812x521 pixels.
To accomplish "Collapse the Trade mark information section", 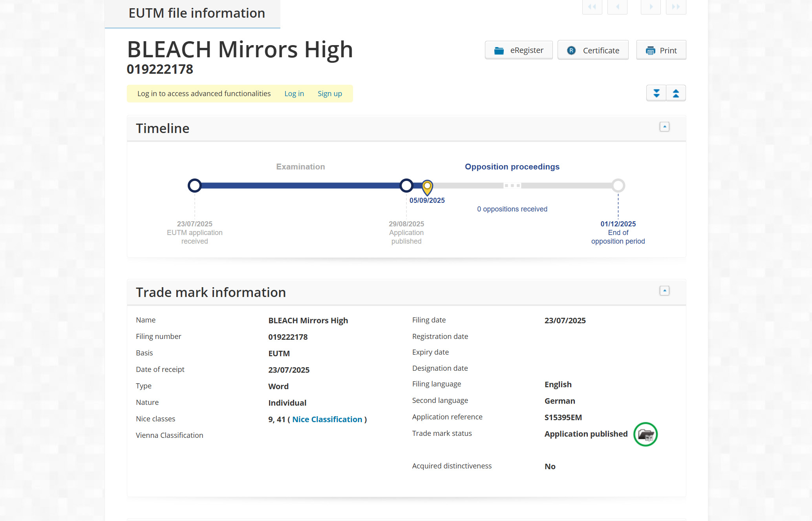I will click(x=664, y=291).
